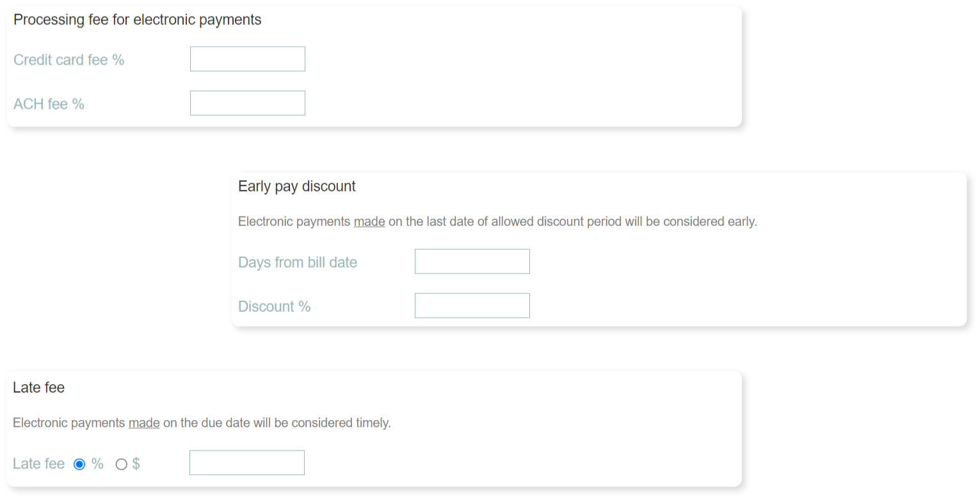The height and width of the screenshot is (500, 980).
Task: Click the "Discount %" label text
Action: point(274,306)
